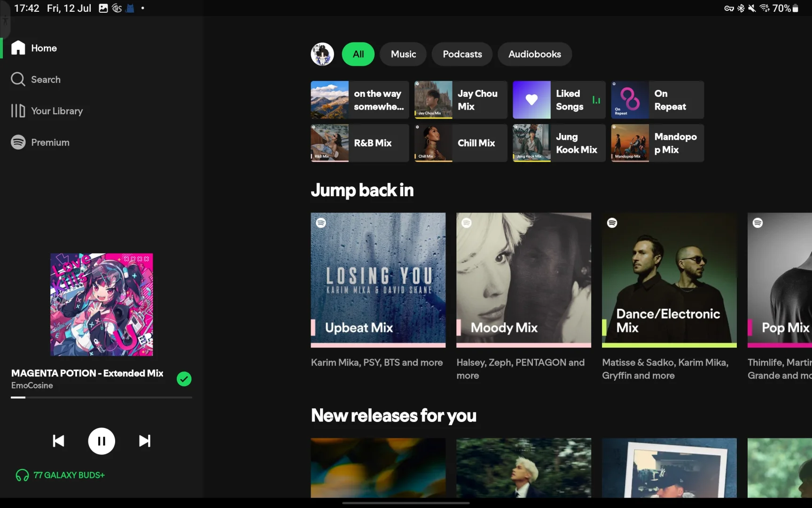Viewport: 812px width, 508px height.
Task: Click the EmoCosine artist name
Action: pos(32,385)
